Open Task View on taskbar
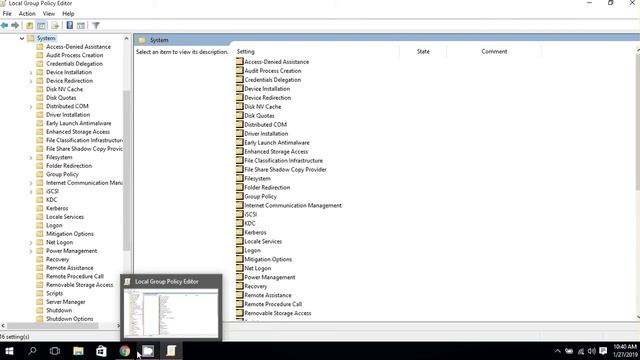The height and width of the screenshot is (360, 640). point(55,351)
